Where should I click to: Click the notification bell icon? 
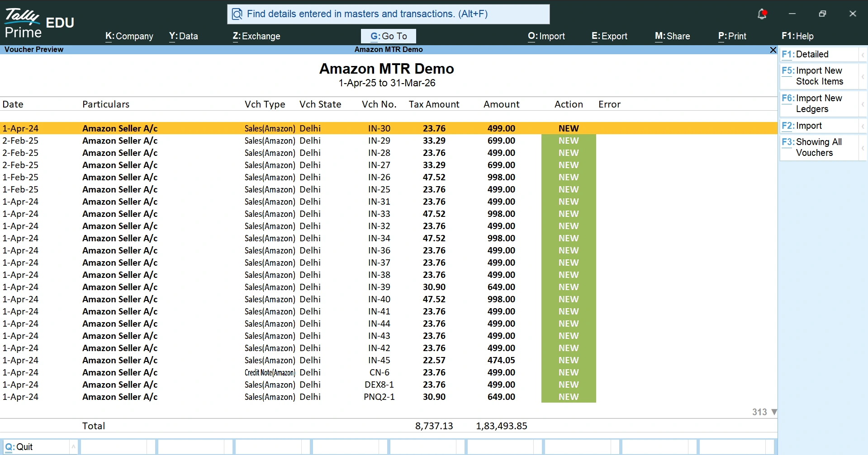tap(762, 14)
